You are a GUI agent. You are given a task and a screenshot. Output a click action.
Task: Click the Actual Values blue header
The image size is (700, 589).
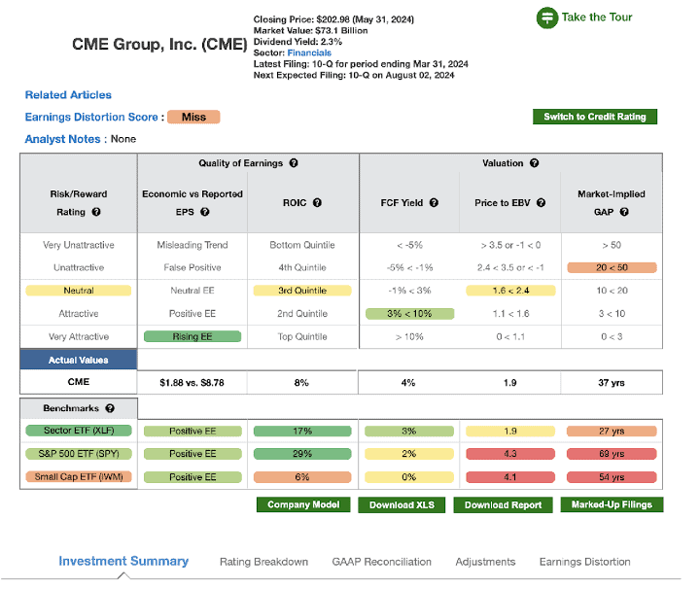pyautogui.click(x=79, y=360)
